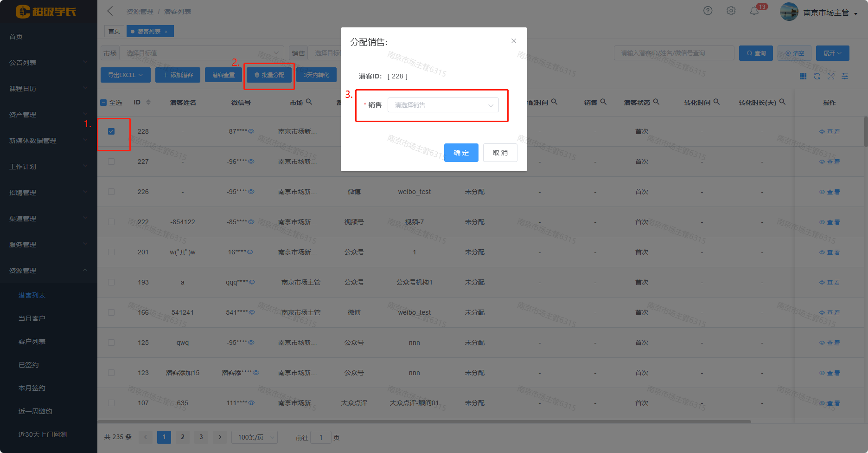The image size is (868, 453).
Task: Open the 100条/页 page size dropdown
Action: [255, 437]
